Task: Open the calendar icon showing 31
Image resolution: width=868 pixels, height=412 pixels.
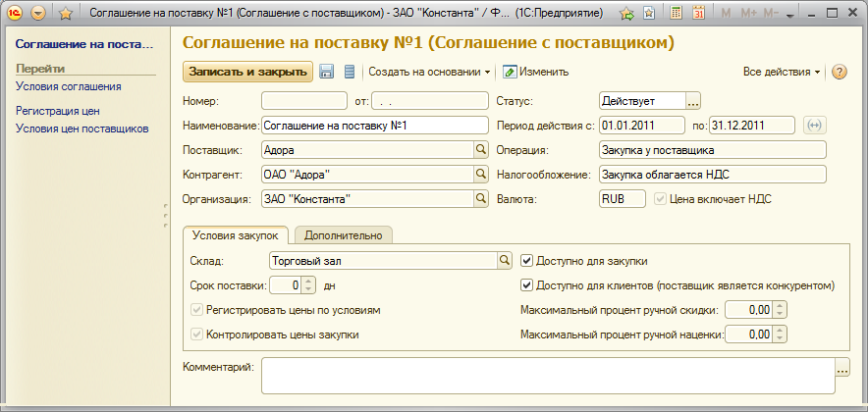Action: coord(698,14)
